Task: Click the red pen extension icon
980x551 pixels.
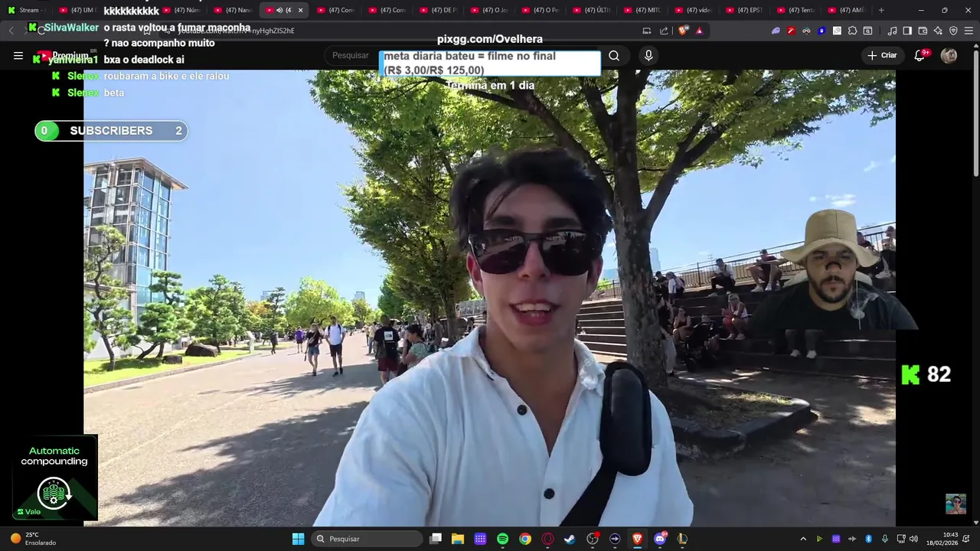Action: [791, 31]
